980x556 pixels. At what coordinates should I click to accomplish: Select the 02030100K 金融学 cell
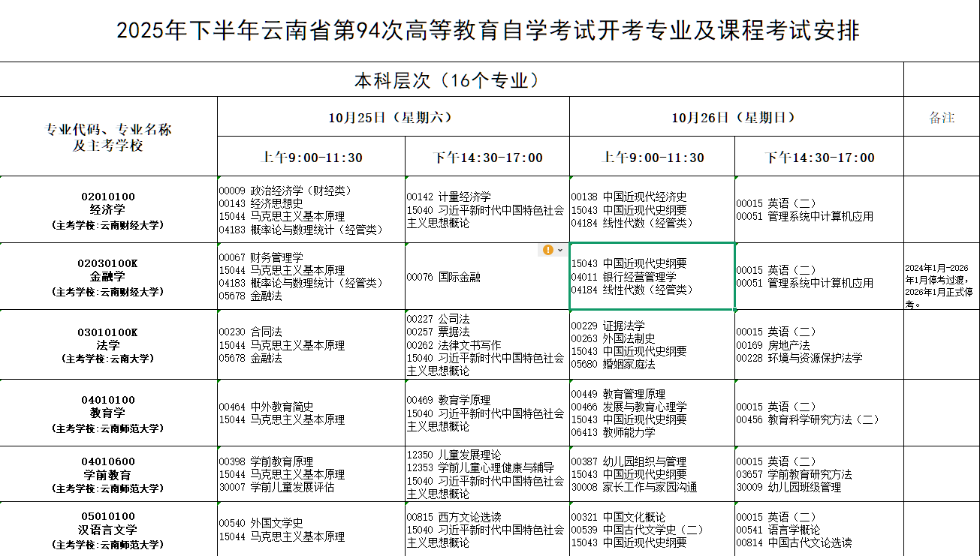point(107,276)
